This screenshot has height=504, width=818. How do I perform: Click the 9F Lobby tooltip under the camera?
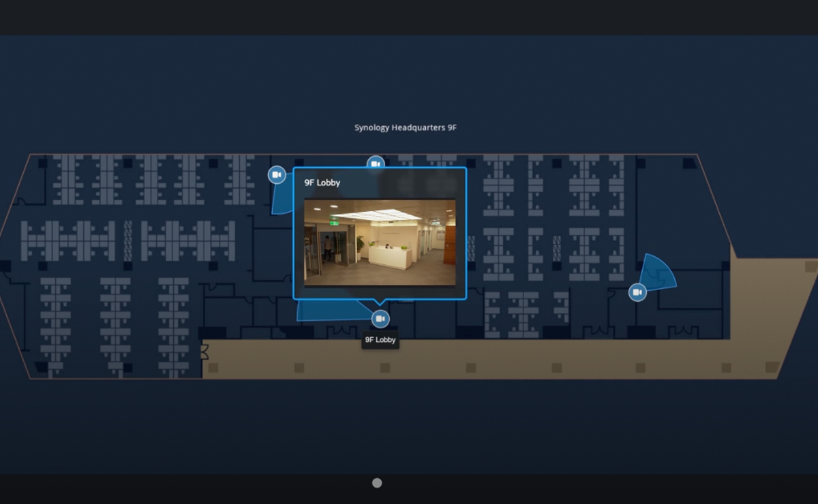(380, 339)
